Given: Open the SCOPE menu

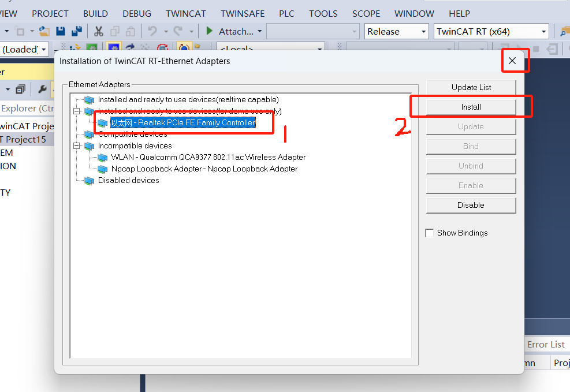Looking at the screenshot, I should (x=366, y=14).
